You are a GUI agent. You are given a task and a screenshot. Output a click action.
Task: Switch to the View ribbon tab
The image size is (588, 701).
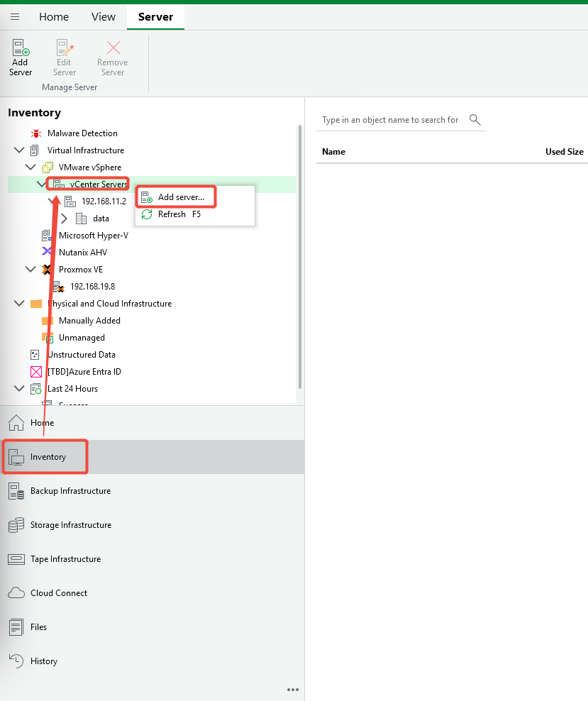pyautogui.click(x=104, y=17)
